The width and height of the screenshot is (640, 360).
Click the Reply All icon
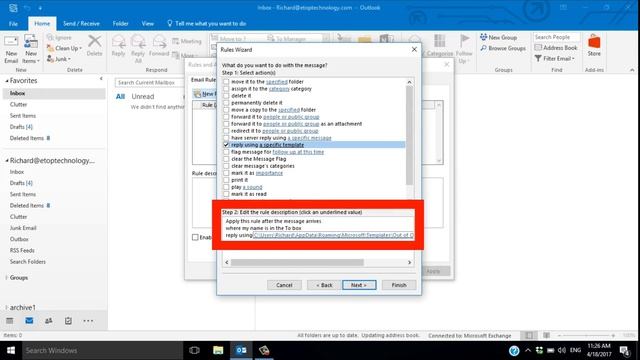pyautogui.click(x=138, y=48)
